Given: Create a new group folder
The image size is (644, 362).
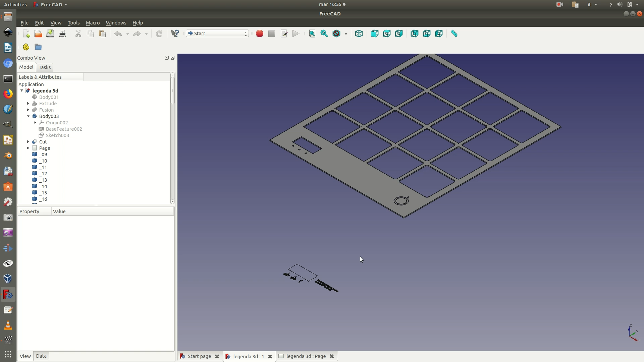Looking at the screenshot, I should [38, 47].
